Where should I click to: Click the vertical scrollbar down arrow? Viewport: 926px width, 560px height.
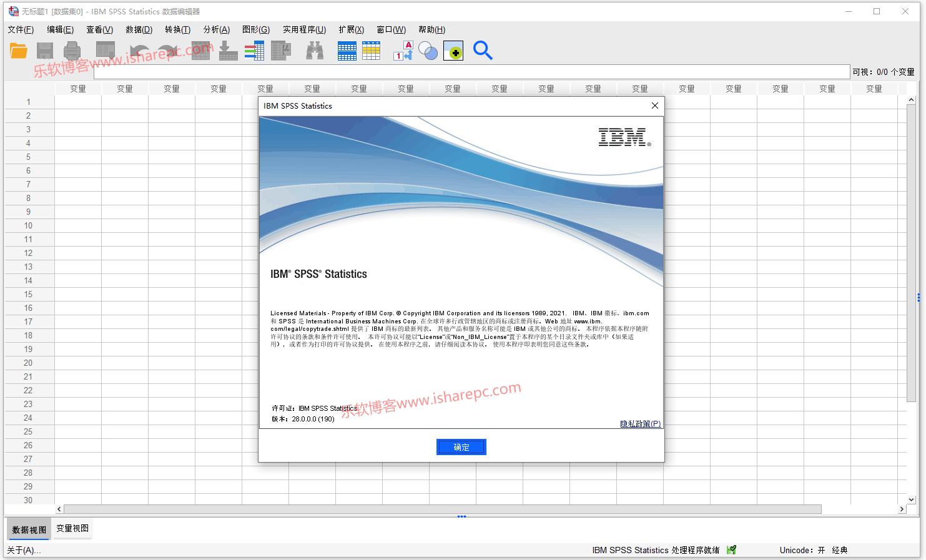pos(911,499)
